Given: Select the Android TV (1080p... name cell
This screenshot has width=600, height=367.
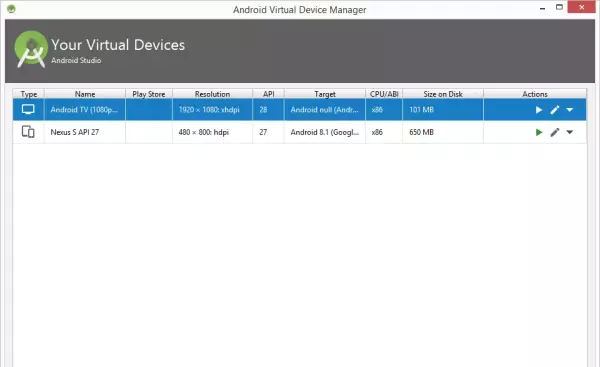Looking at the screenshot, I should click(x=85, y=110).
